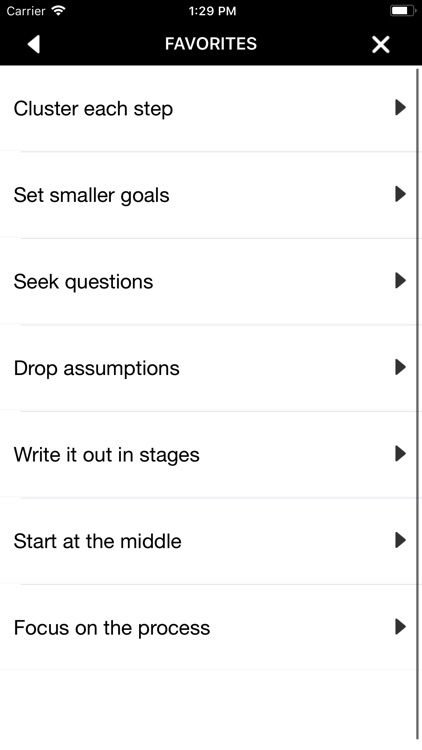The height and width of the screenshot is (750, 422).
Task: Click disclosure triangle for 'Seek questions'
Action: pos(400,281)
